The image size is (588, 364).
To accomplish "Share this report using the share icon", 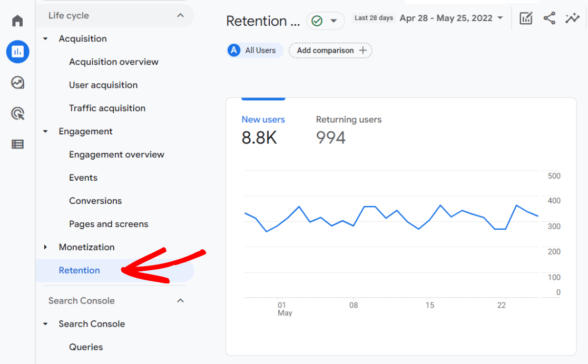I will pos(550,18).
